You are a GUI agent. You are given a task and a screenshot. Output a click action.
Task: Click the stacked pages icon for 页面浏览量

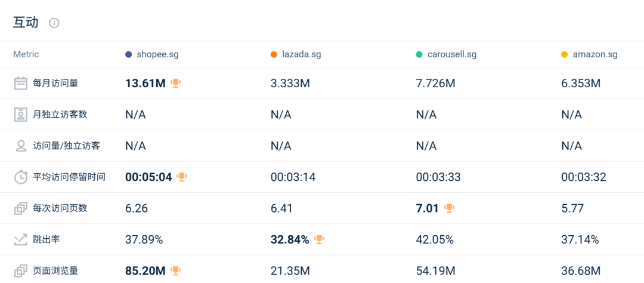tap(21, 270)
